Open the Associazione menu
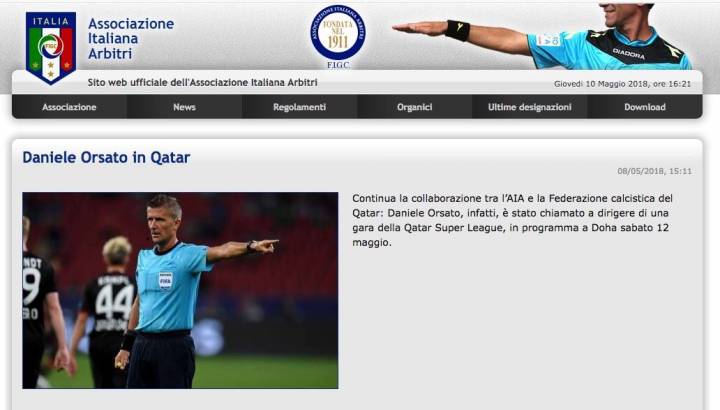The image size is (720, 410). (x=69, y=107)
